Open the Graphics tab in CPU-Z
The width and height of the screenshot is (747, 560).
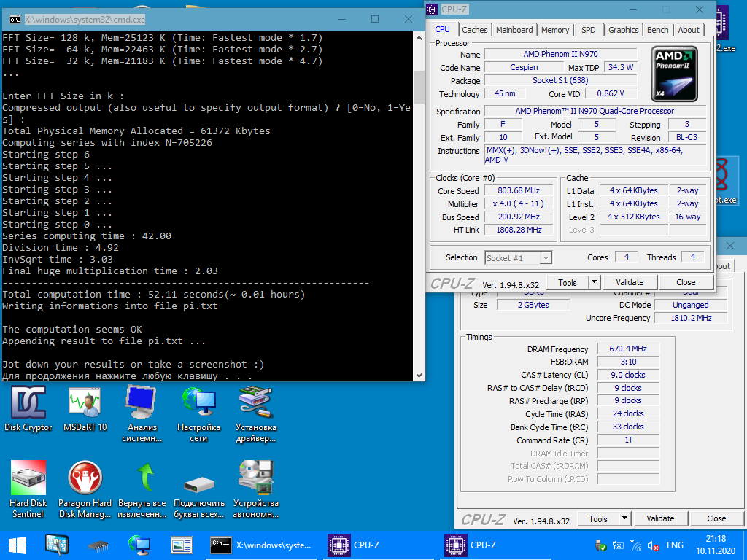coord(623,30)
